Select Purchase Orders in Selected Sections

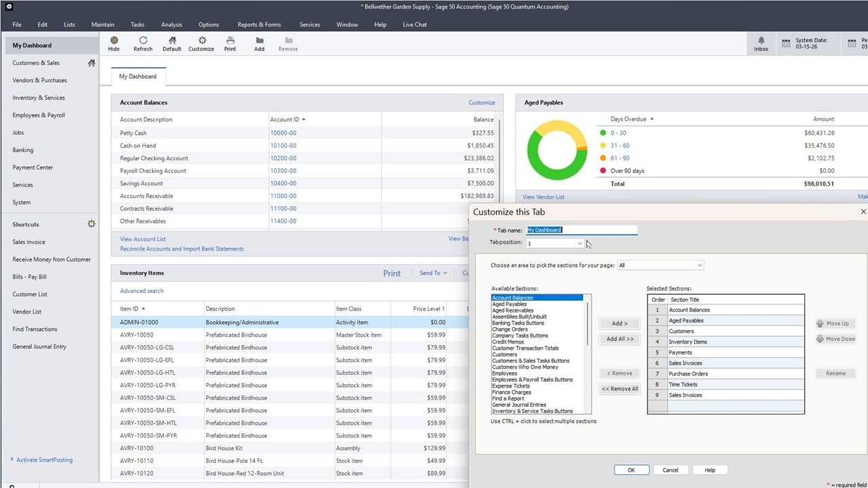pyautogui.click(x=726, y=373)
